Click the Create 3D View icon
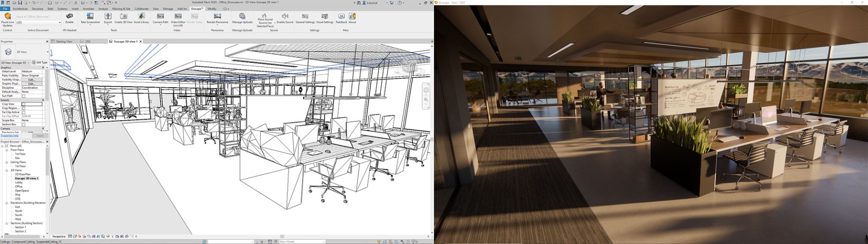Viewport: 868px width, 244px height. pyautogui.click(x=123, y=16)
